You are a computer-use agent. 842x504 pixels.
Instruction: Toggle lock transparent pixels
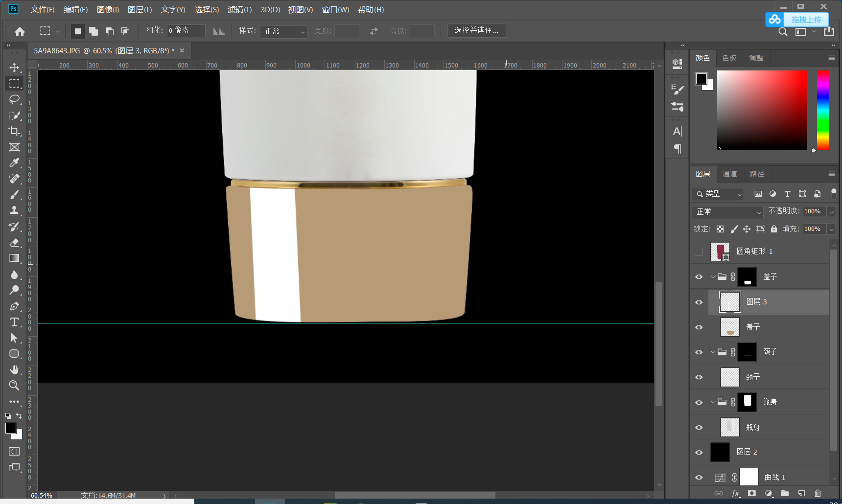point(720,229)
